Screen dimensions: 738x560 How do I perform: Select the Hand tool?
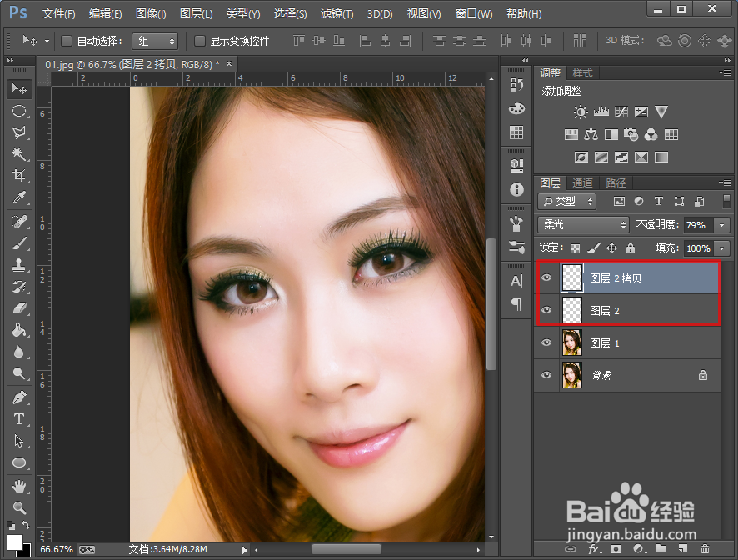click(19, 486)
